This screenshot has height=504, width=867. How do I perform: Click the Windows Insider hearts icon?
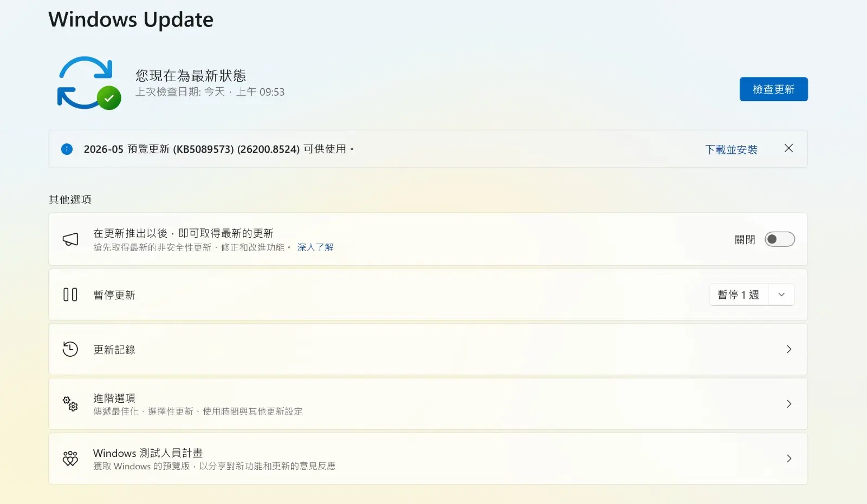70,459
